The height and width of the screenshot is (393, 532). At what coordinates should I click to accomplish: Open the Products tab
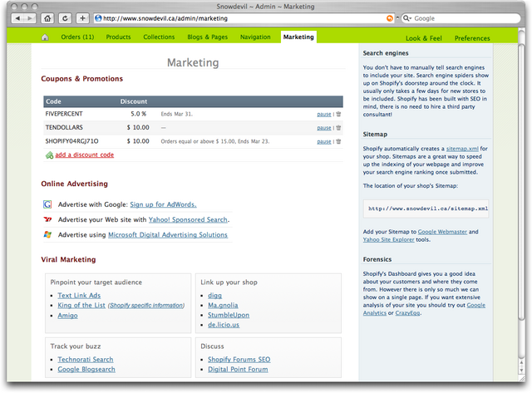118,37
